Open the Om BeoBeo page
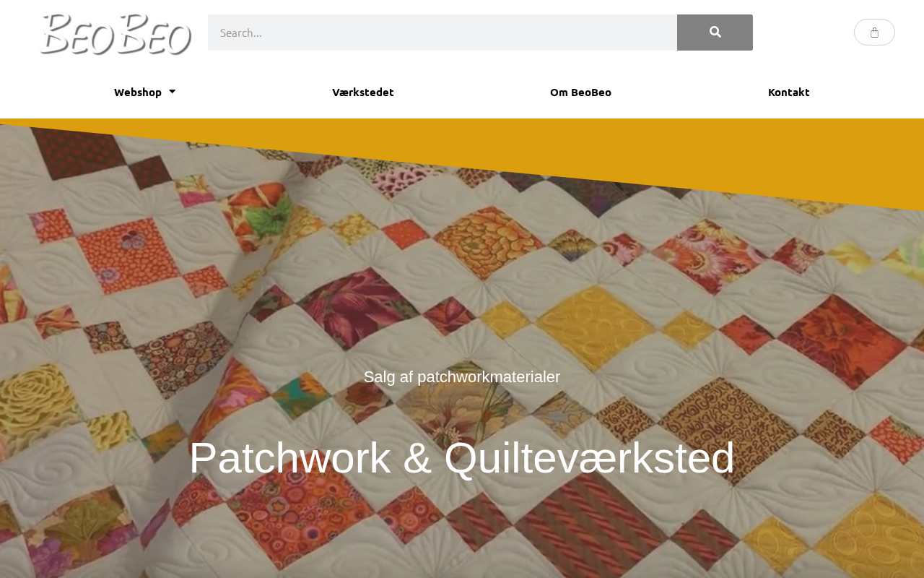This screenshot has height=578, width=924. coord(580,92)
